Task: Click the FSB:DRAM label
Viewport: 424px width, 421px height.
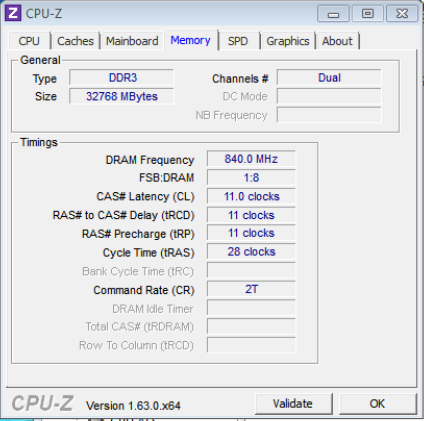Action: tap(167, 177)
